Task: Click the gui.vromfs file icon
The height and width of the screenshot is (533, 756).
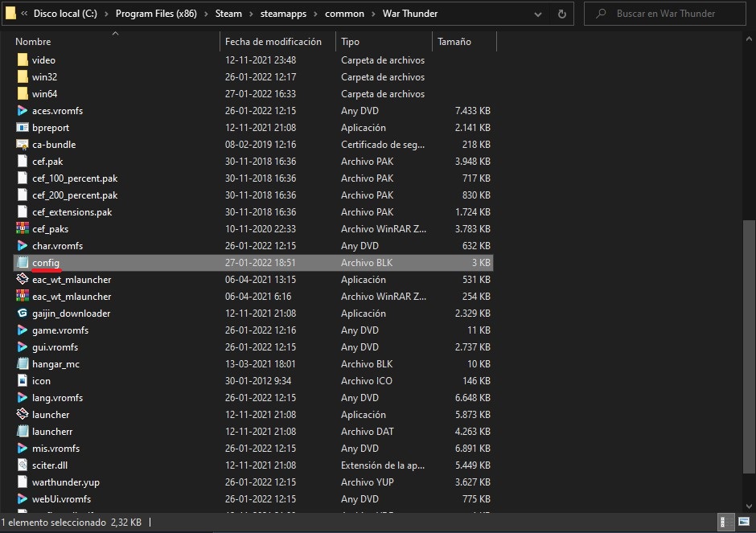Action: [23, 347]
